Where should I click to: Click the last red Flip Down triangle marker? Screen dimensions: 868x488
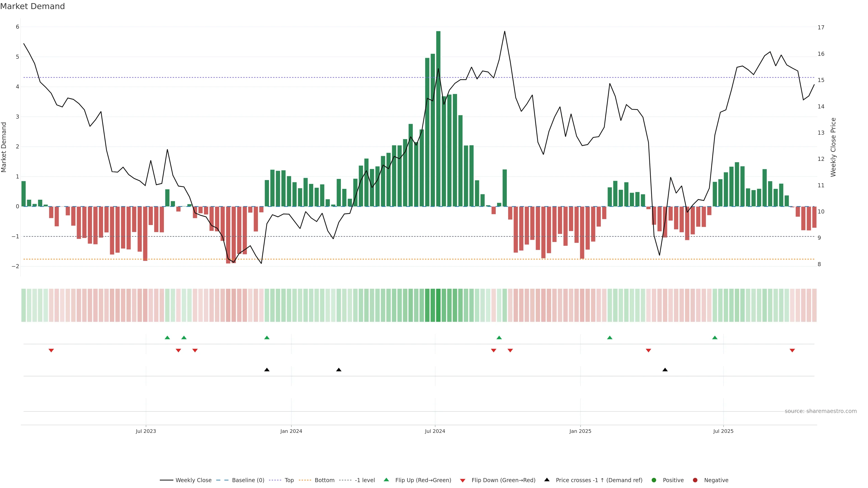click(792, 351)
